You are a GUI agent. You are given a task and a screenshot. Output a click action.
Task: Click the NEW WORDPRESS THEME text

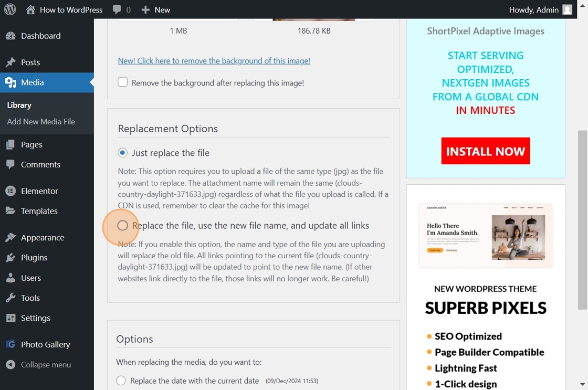pyautogui.click(x=485, y=289)
